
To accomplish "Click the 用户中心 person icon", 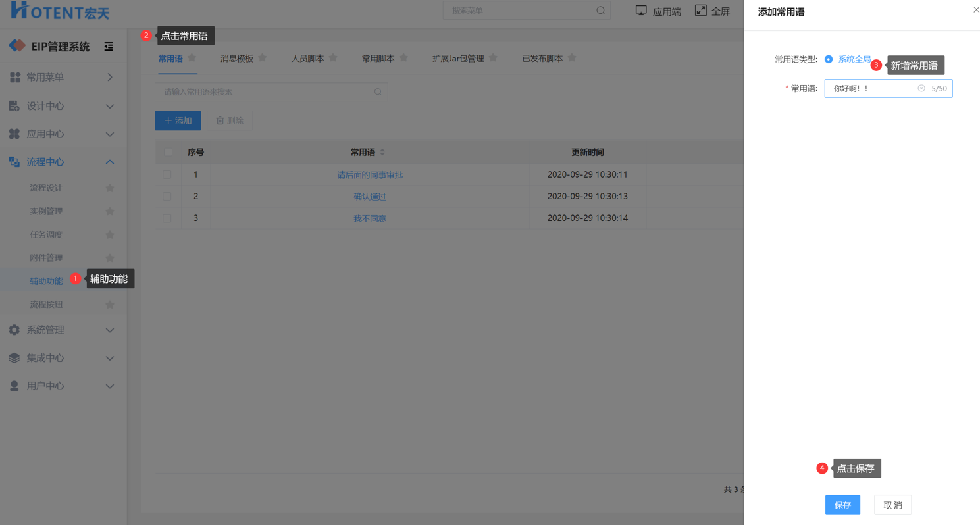I will pos(14,386).
